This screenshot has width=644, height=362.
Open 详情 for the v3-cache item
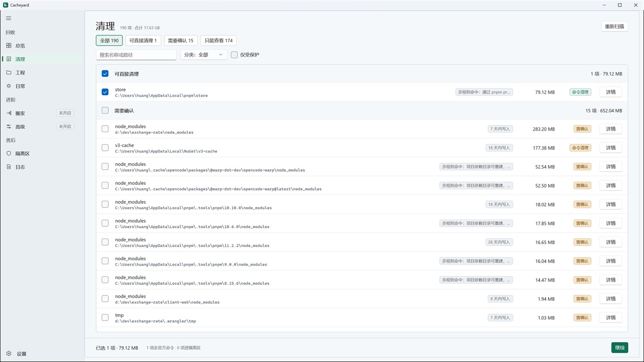611,148
